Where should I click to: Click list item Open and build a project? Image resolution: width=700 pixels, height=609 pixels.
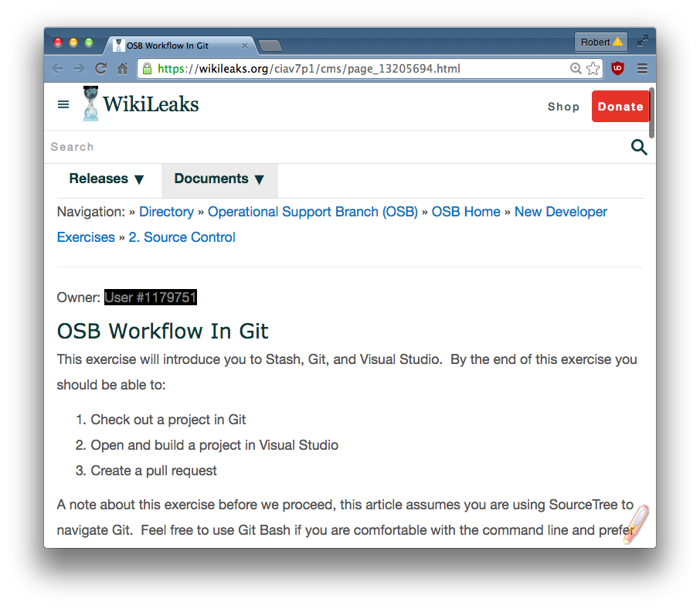pyautogui.click(x=214, y=445)
